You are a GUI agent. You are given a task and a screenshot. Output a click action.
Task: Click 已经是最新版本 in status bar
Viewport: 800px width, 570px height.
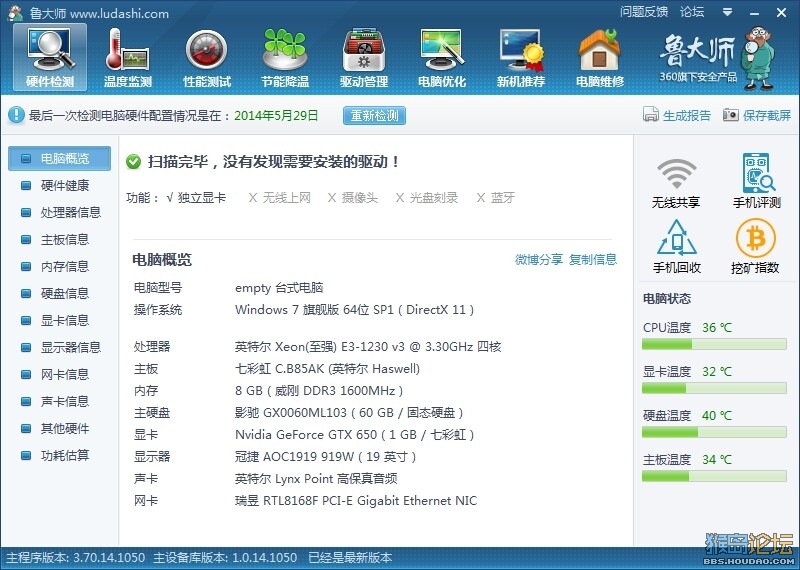350,558
